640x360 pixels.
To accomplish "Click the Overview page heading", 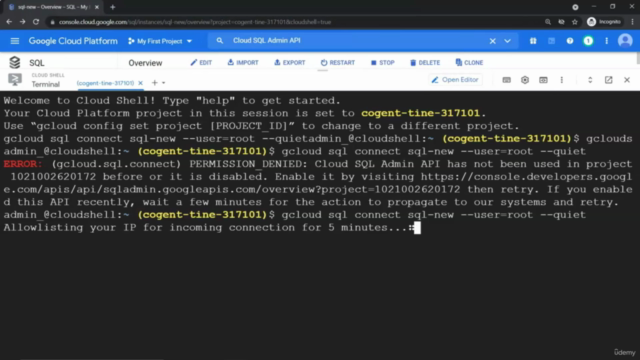I will pyautogui.click(x=145, y=63).
